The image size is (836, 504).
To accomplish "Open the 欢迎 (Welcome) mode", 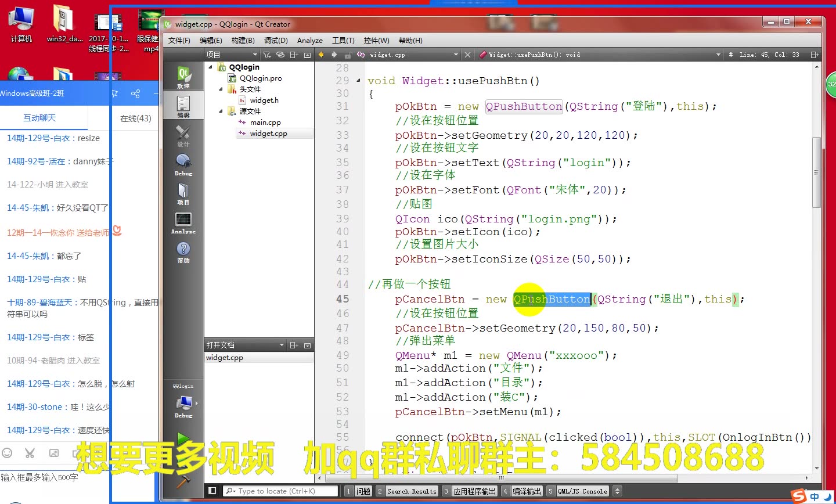I will [183, 76].
